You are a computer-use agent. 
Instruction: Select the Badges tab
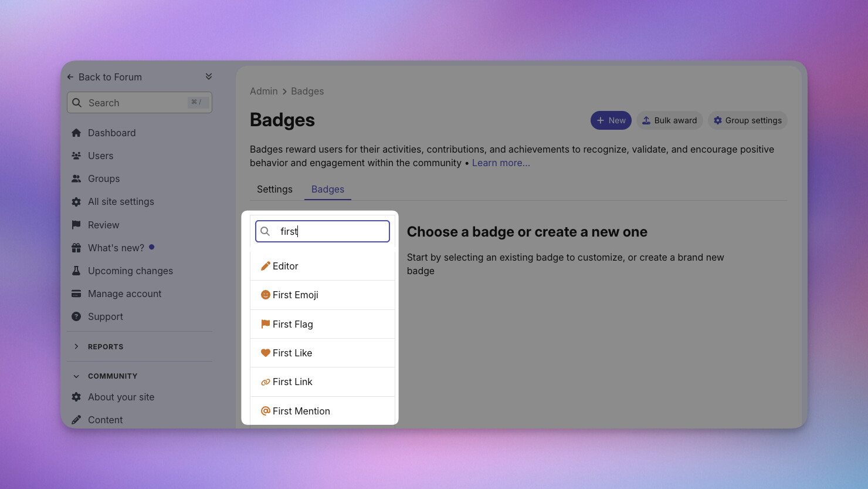(328, 189)
